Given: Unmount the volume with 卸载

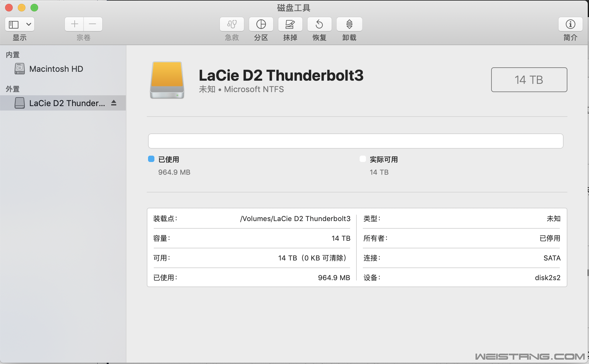Looking at the screenshot, I should point(349,24).
